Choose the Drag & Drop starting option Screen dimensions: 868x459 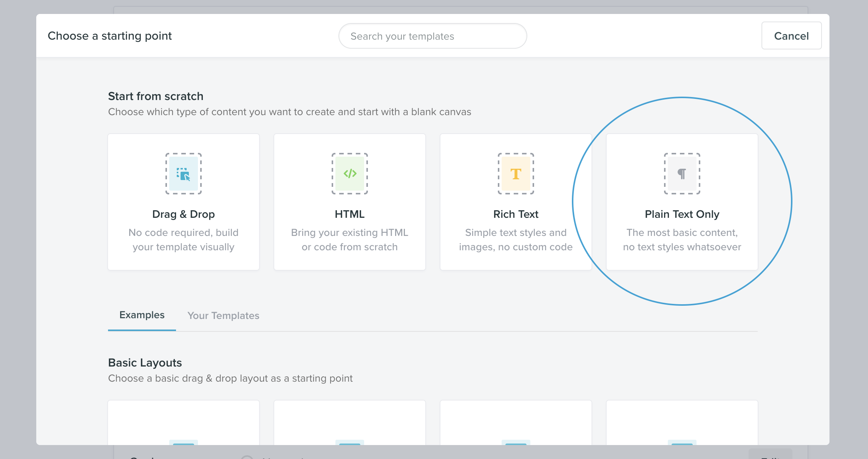pos(184,202)
